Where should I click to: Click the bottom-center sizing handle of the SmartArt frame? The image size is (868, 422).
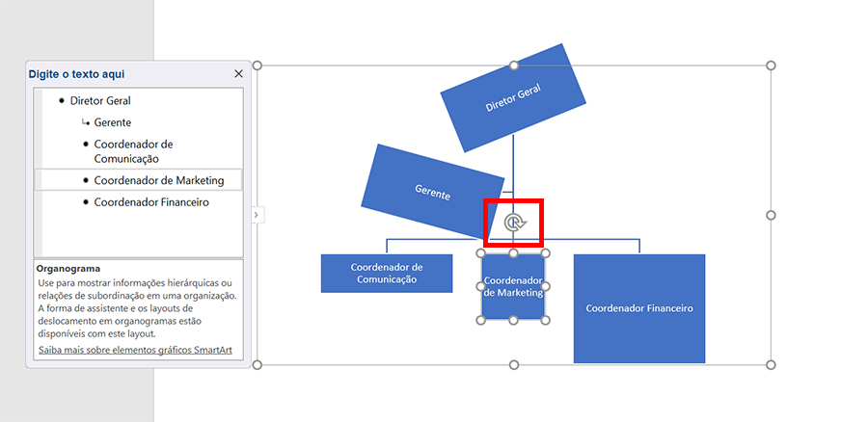pos(514,364)
